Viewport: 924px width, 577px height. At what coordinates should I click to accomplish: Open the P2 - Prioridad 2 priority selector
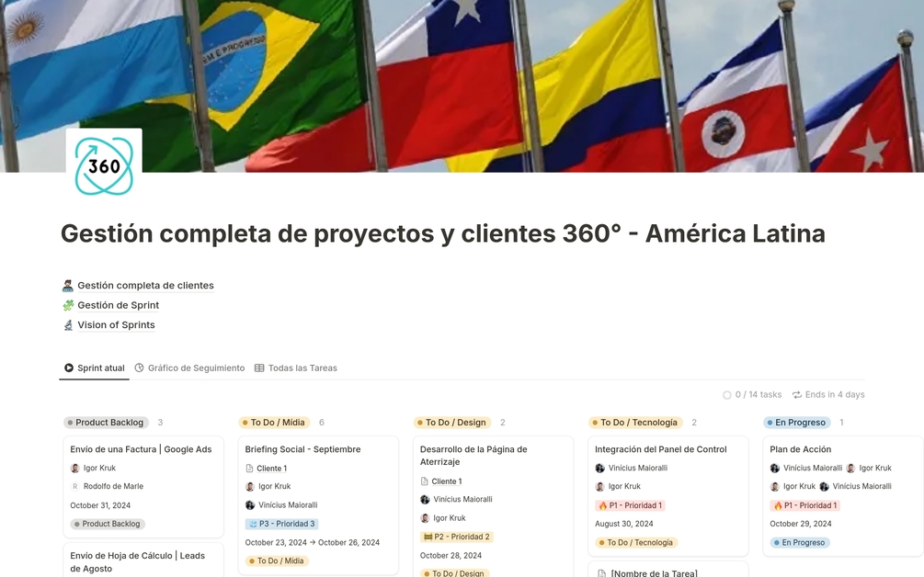click(456, 537)
